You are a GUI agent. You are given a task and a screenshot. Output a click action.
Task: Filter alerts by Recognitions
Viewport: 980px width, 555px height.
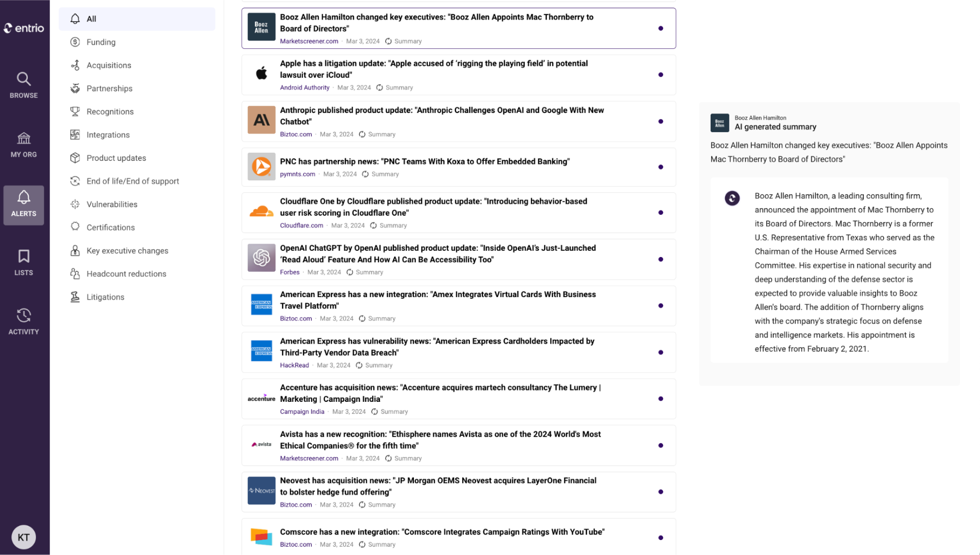[x=137, y=112]
